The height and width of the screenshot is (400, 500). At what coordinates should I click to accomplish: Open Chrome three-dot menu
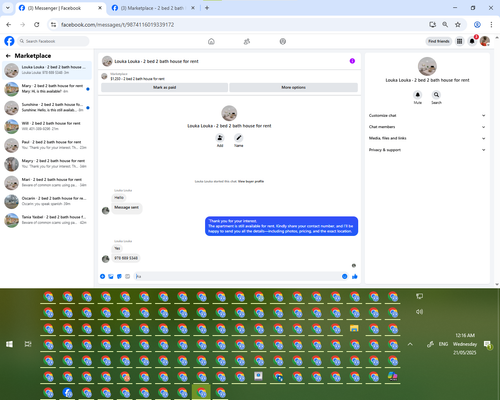point(491,25)
